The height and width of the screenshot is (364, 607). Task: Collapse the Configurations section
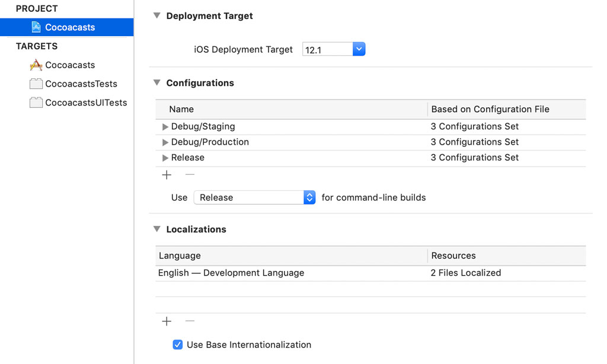pyautogui.click(x=156, y=83)
